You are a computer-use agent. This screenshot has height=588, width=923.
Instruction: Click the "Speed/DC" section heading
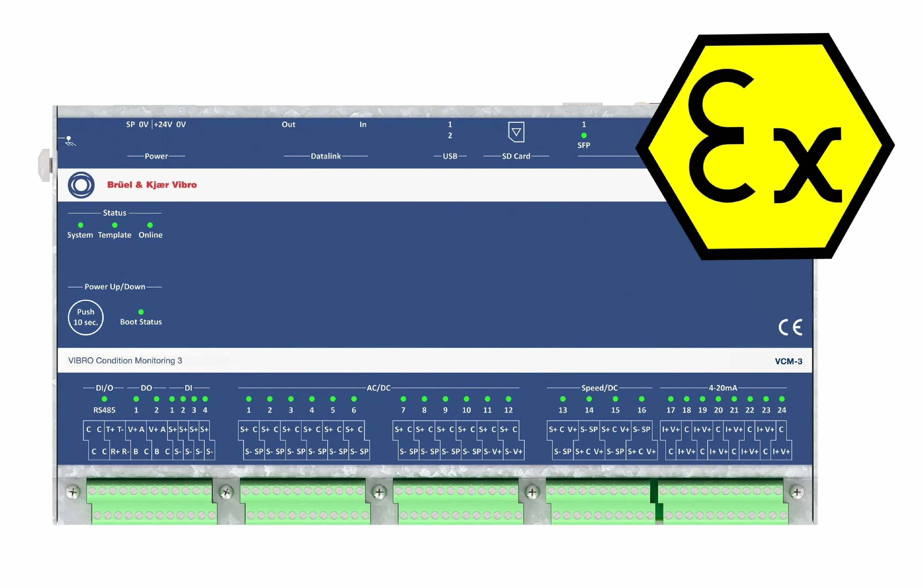pos(599,388)
